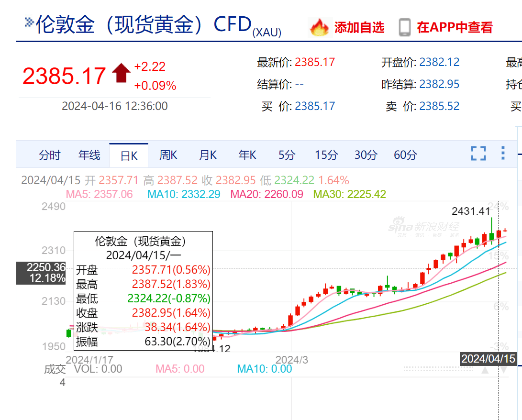This screenshot has height=420, width=522.
Task: Click the 2490 price axis label
Action: pos(54,206)
